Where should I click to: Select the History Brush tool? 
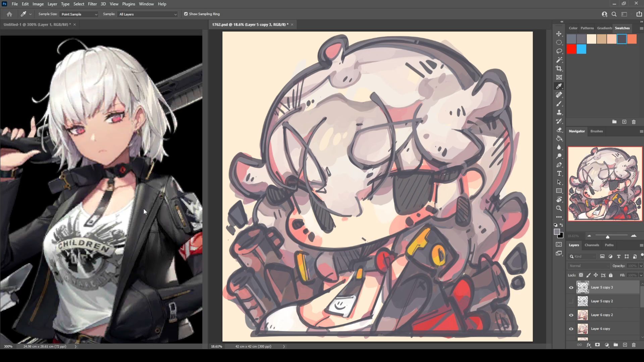coord(559,121)
